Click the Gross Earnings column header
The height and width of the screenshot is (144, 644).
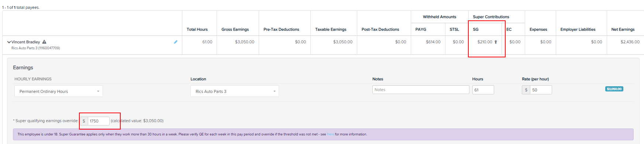[x=235, y=29]
